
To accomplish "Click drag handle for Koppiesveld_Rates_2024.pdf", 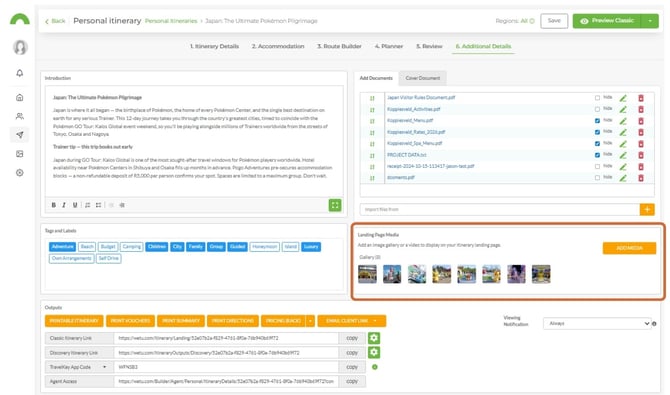I will pyautogui.click(x=372, y=133).
